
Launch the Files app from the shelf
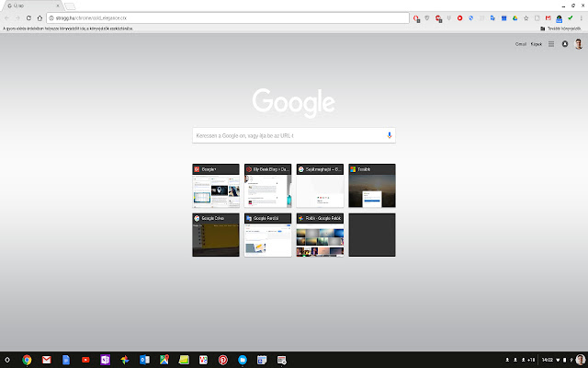pos(243,360)
